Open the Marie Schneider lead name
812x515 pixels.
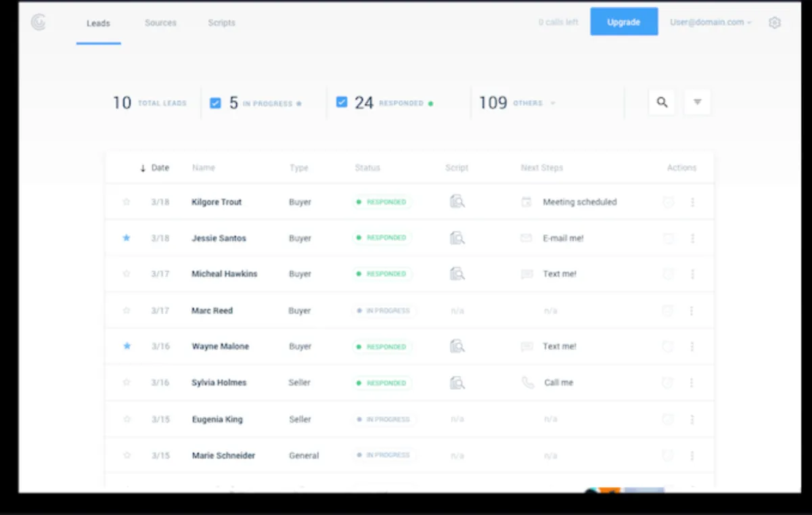coord(223,455)
